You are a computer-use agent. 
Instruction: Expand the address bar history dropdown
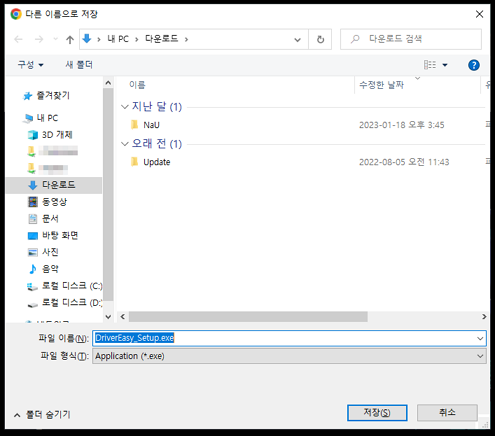click(297, 40)
